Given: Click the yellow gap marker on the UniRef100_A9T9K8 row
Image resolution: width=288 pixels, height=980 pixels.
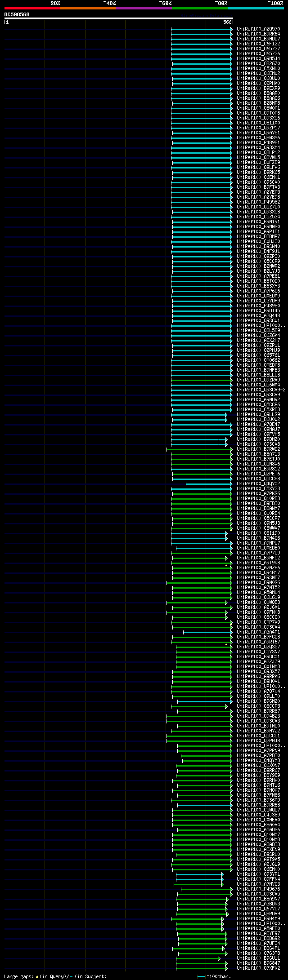Looking at the screenshot, I should [226, 564].
